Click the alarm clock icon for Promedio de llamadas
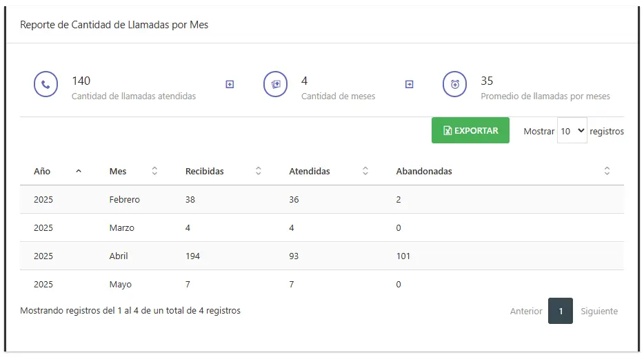The width and height of the screenshot is (644, 357). [454, 84]
